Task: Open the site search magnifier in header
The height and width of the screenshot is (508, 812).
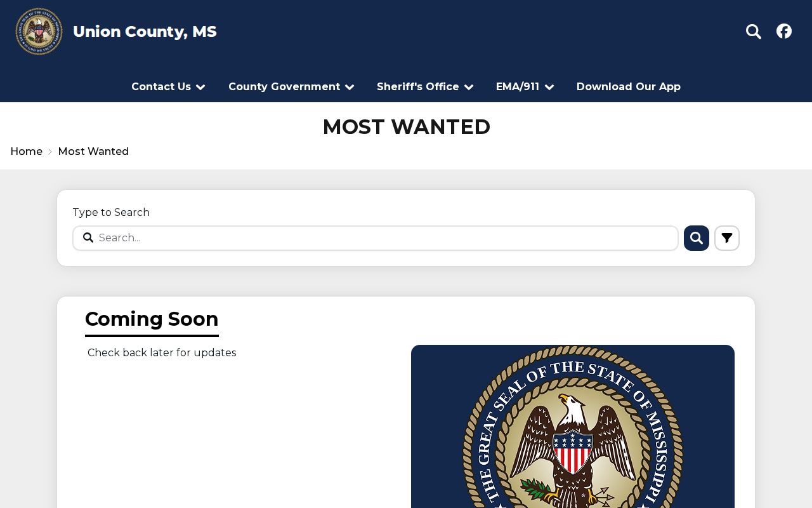Action: [753, 31]
